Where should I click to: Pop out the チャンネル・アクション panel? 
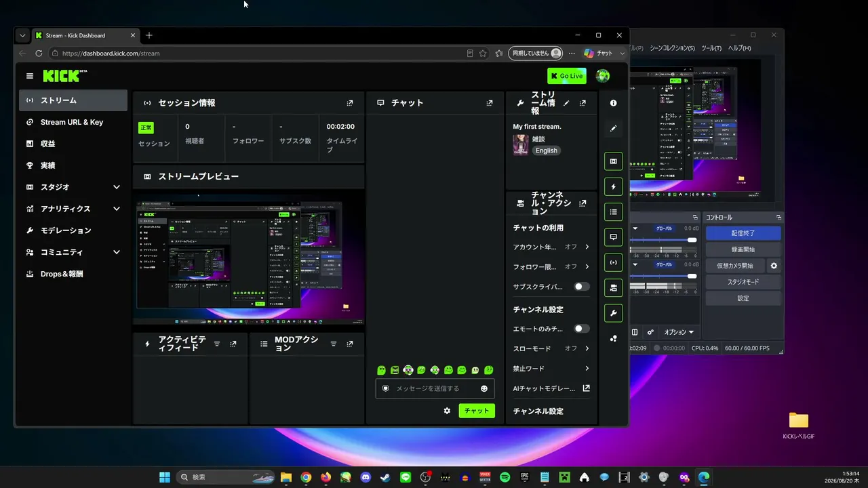pyautogui.click(x=583, y=203)
